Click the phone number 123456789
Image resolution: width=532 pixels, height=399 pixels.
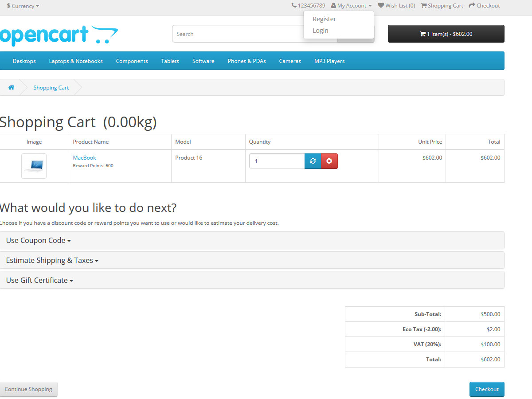point(312,6)
